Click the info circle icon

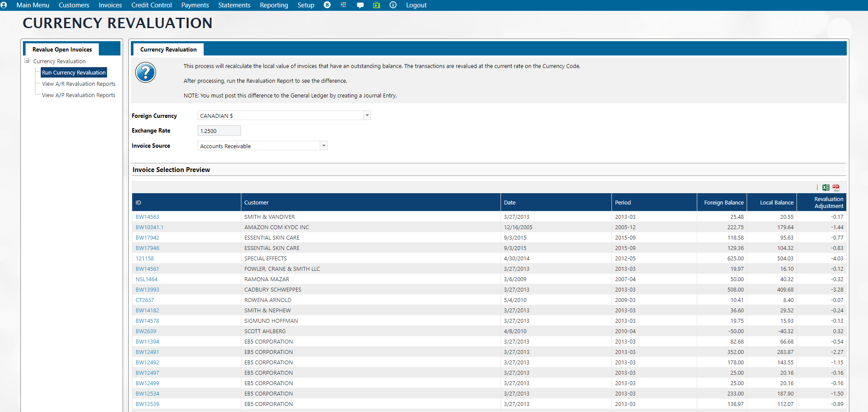point(393,5)
